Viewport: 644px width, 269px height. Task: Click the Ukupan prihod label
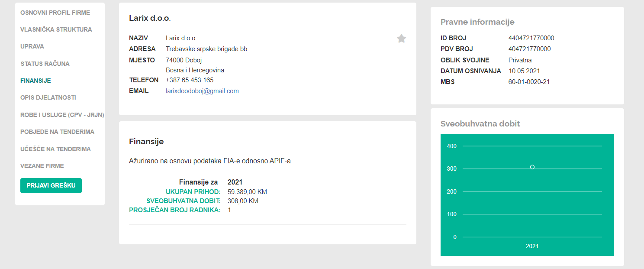(x=193, y=192)
